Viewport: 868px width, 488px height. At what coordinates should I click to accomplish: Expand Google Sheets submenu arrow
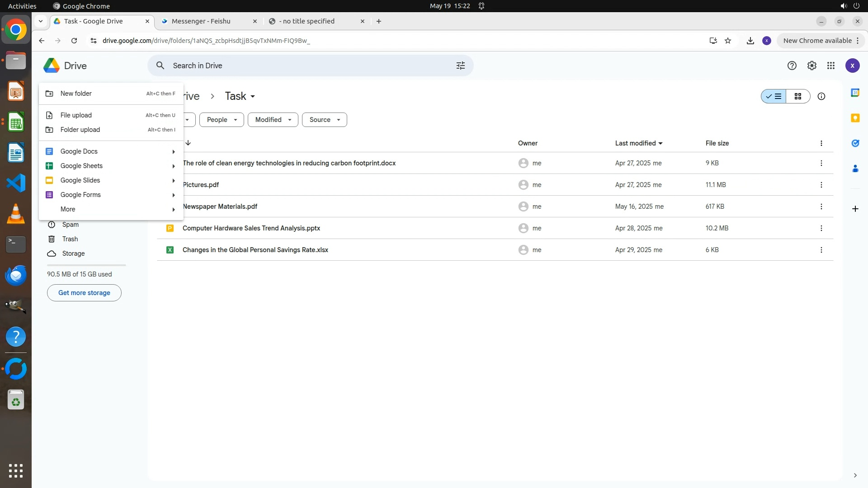pos(173,166)
